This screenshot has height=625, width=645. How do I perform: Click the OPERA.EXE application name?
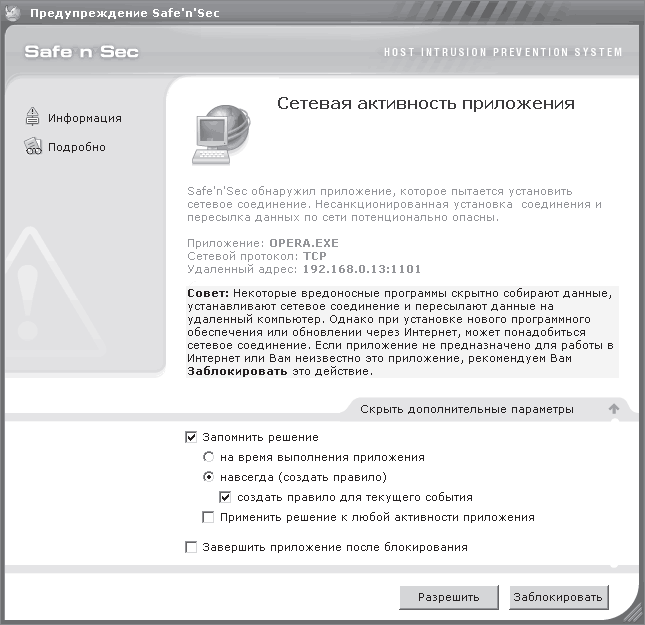305,243
